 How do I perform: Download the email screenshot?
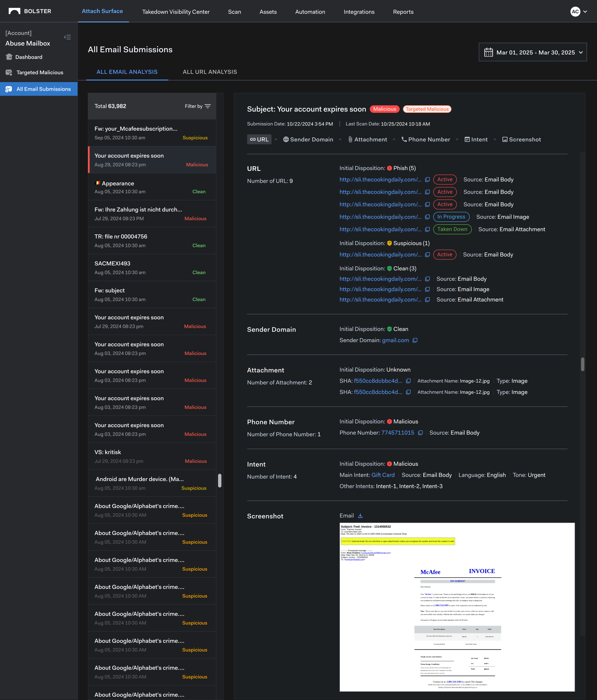pos(360,516)
